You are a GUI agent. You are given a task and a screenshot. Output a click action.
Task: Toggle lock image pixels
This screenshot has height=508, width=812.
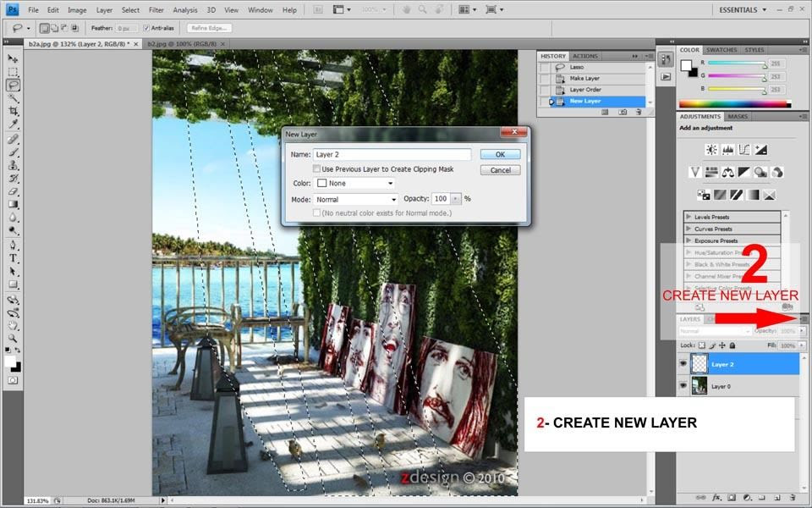pyautogui.click(x=712, y=345)
